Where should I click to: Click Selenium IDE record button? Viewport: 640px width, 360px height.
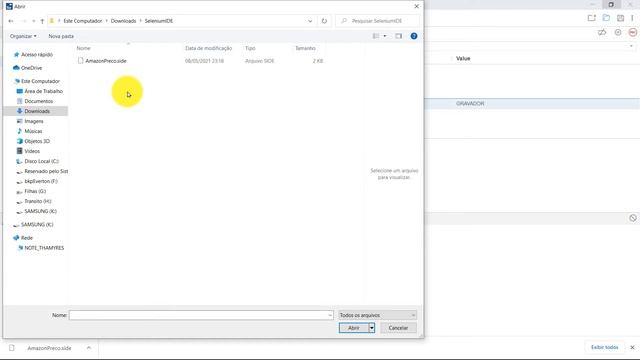633,32
